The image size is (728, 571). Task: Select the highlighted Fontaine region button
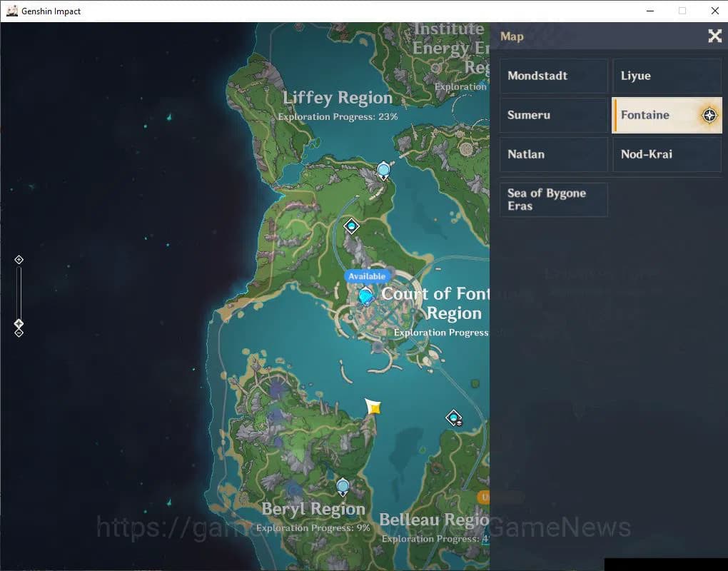[667, 115]
